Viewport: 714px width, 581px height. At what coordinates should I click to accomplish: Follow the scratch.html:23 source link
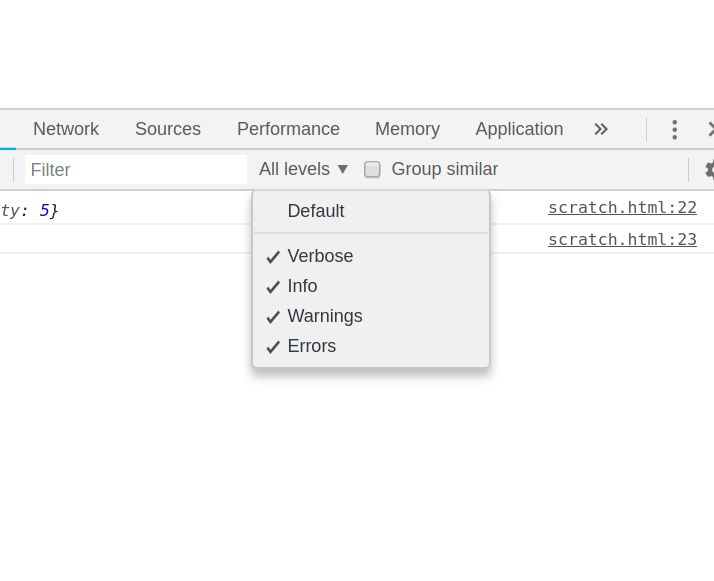coord(622,240)
